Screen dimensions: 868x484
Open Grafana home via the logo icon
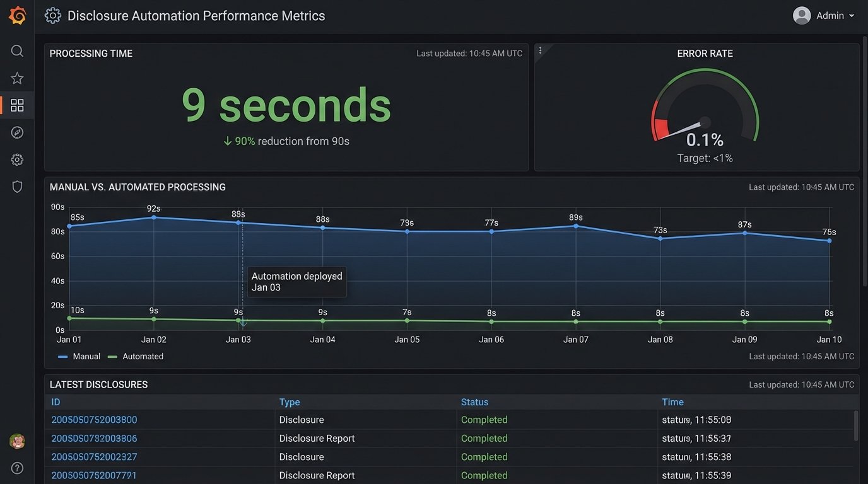coord(17,15)
